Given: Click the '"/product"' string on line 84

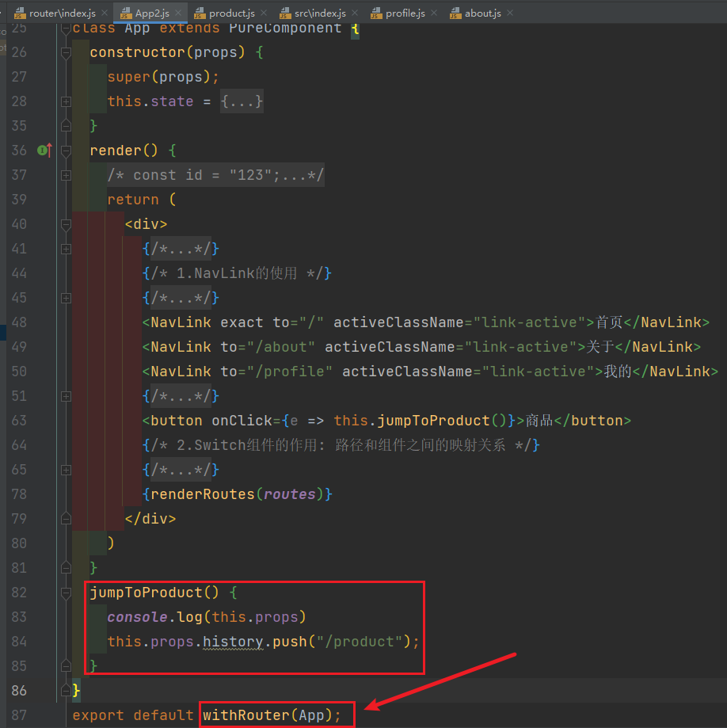Looking at the screenshot, I should pos(360,642).
